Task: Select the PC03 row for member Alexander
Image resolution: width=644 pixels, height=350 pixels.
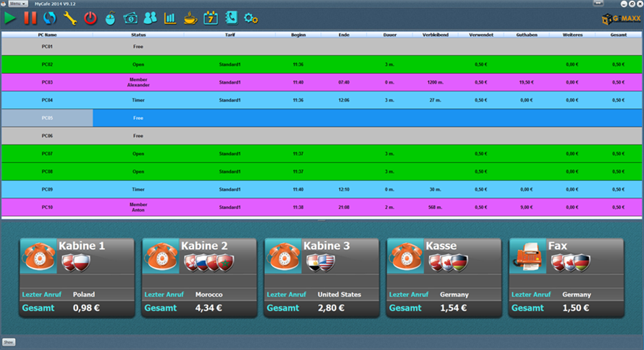Action: [138, 82]
